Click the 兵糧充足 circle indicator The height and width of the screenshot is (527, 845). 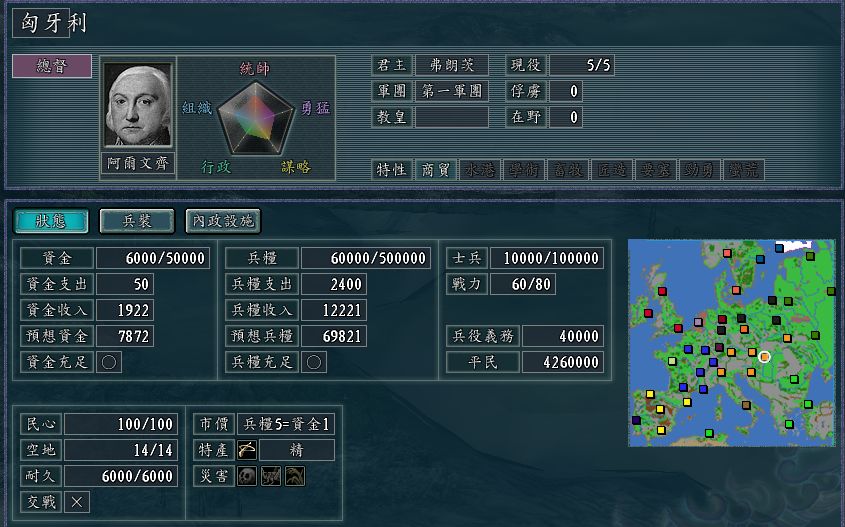[x=314, y=362]
